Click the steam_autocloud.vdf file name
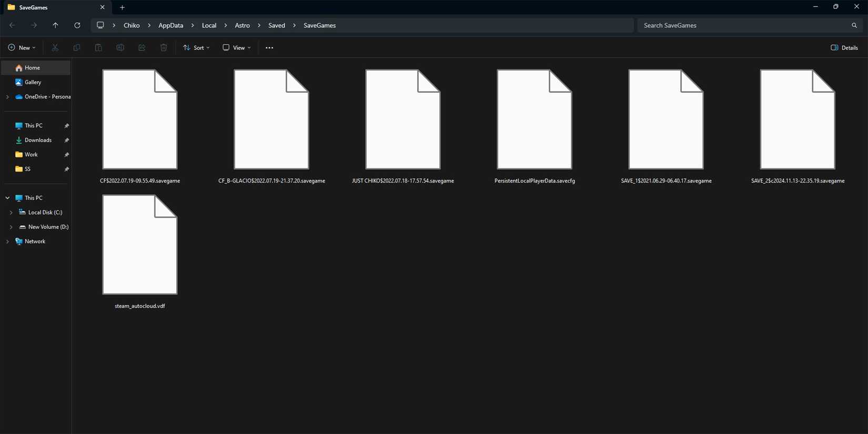 click(140, 306)
